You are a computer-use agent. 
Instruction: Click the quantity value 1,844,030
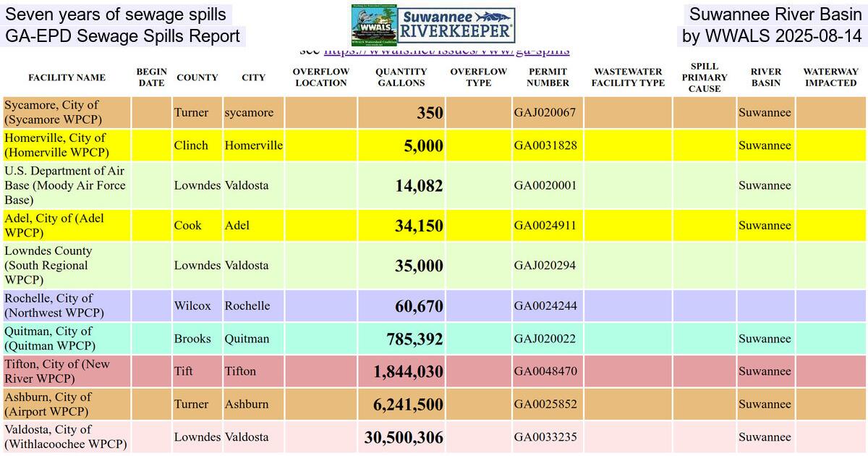click(x=409, y=372)
